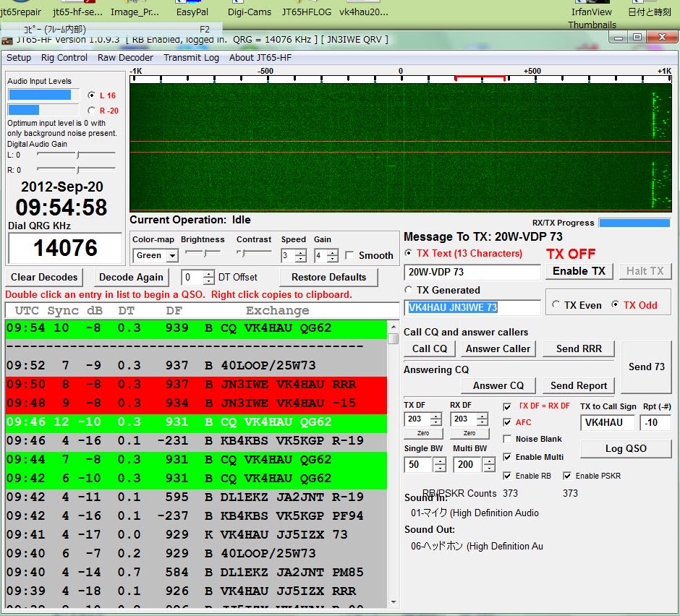This screenshot has width=680, height=616.
Task: Open the About JT65-HF menu
Action: (260, 58)
